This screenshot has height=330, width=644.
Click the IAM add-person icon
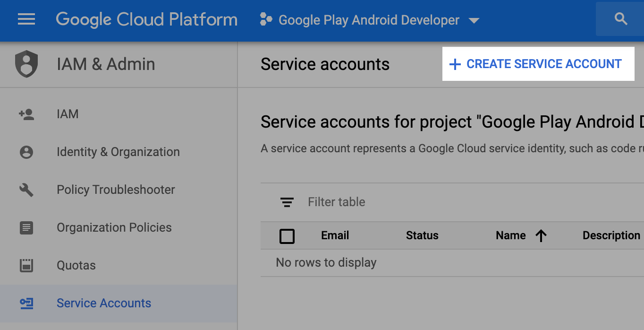[x=26, y=114]
